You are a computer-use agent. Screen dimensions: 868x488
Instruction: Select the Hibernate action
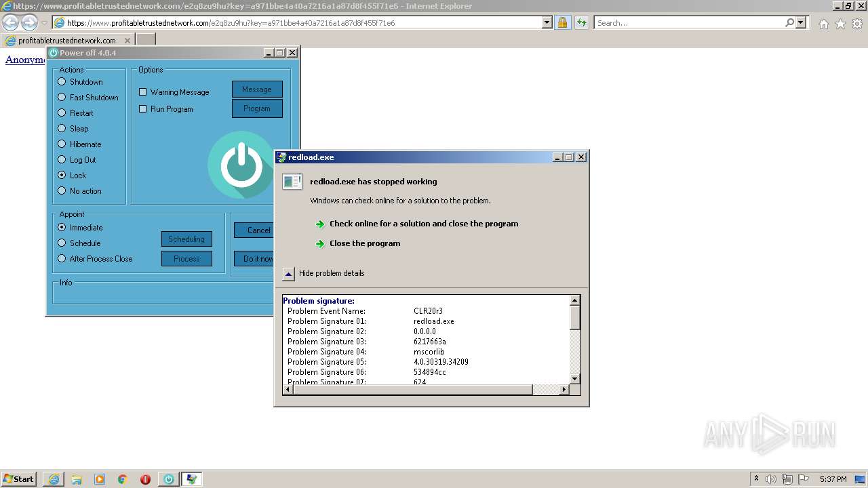62,144
